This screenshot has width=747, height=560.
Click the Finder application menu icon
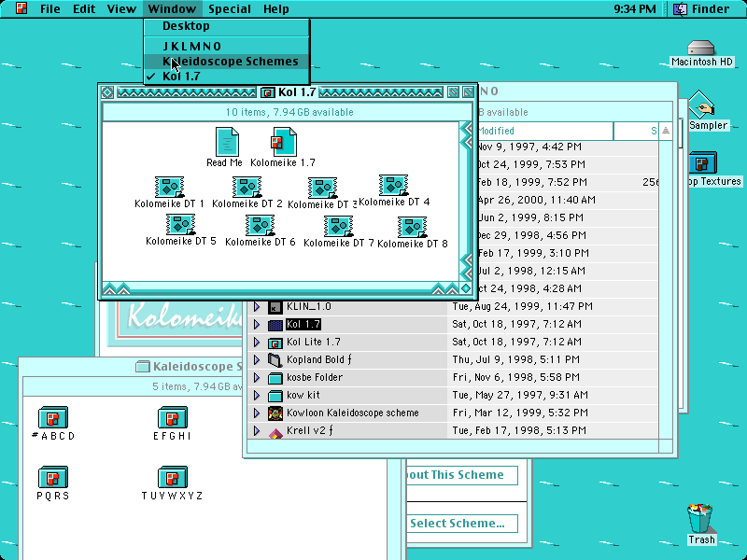[680, 8]
